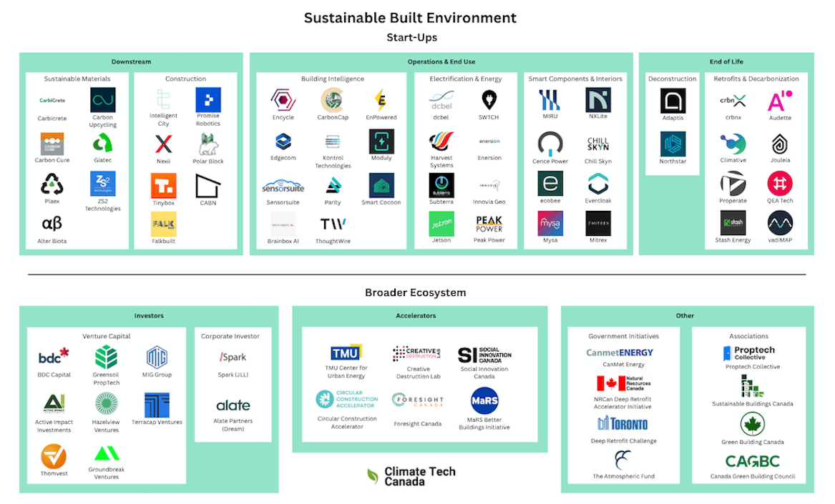The height and width of the screenshot is (504, 835).
Task: Click the Climate Tech Canada logo
Action: 411,476
